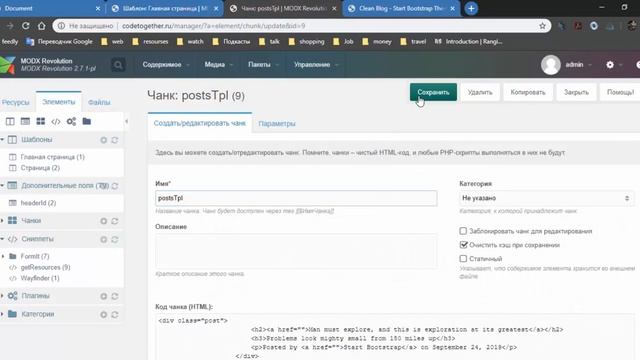Uncheck Очистить кэш при сохранении
This screenshot has height=360, width=640.
463,245
